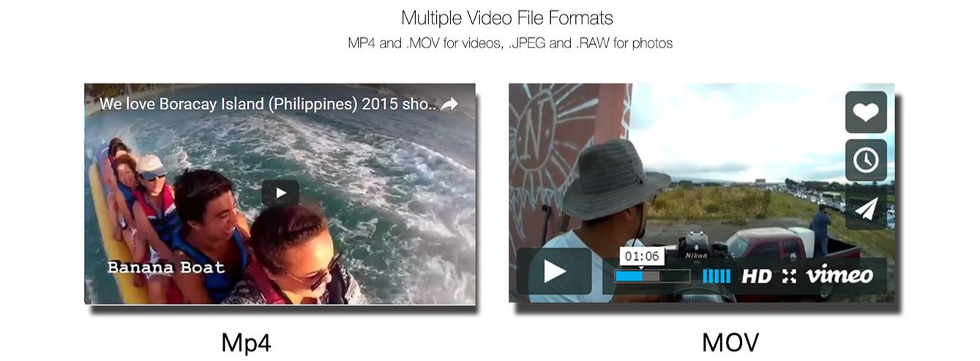Seek using the Vimeo progress bar

click(652, 276)
